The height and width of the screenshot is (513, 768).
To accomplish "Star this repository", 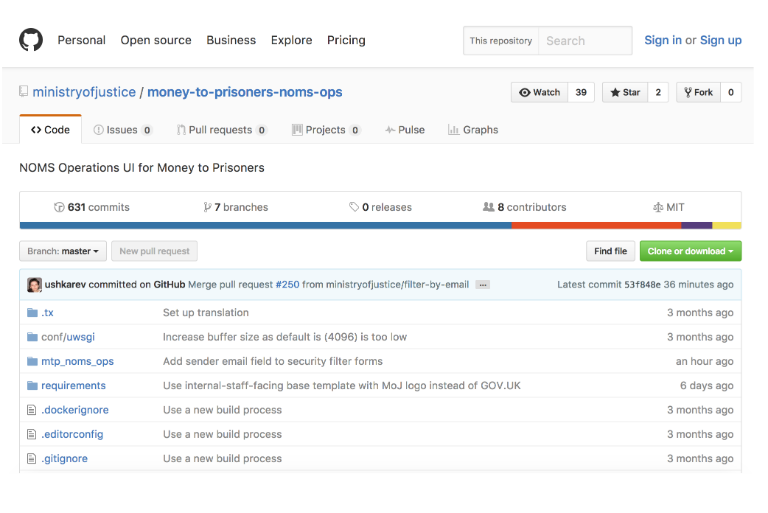I will point(624,92).
